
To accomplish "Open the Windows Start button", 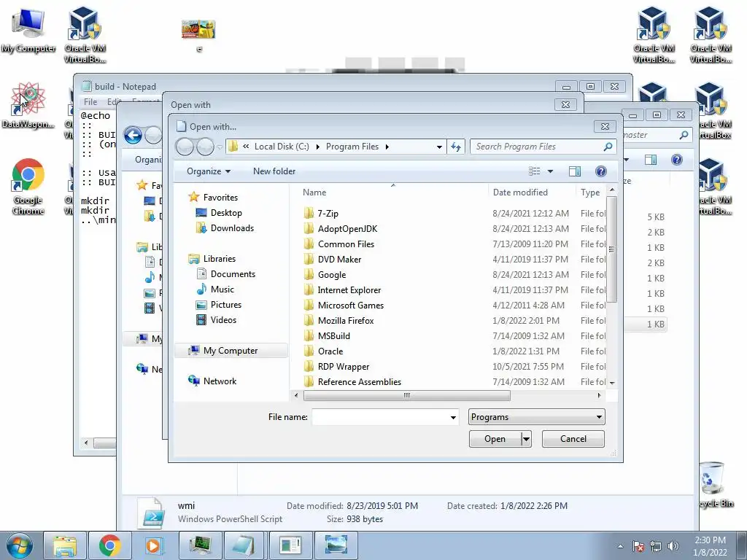I will coord(20,545).
